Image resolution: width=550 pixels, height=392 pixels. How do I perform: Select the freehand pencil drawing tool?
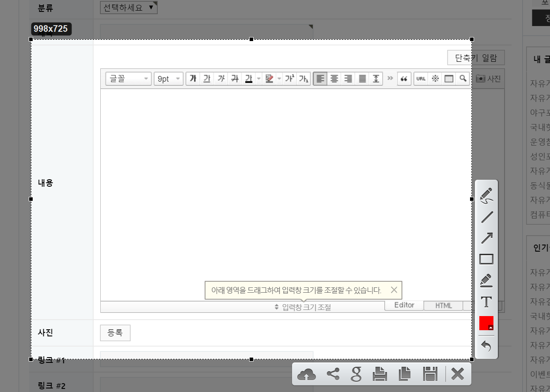(x=486, y=196)
